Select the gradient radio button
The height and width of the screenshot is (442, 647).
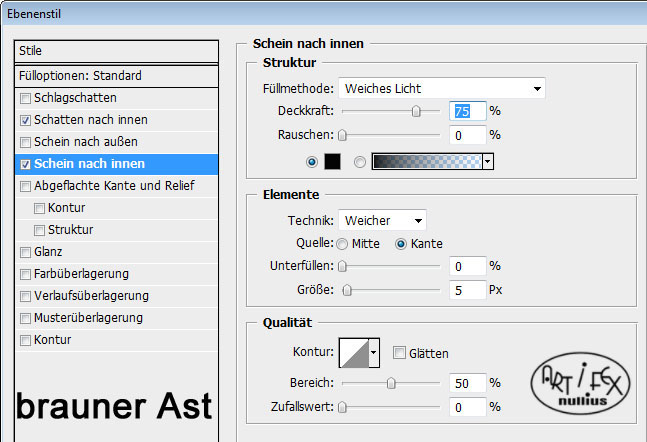coord(360,162)
